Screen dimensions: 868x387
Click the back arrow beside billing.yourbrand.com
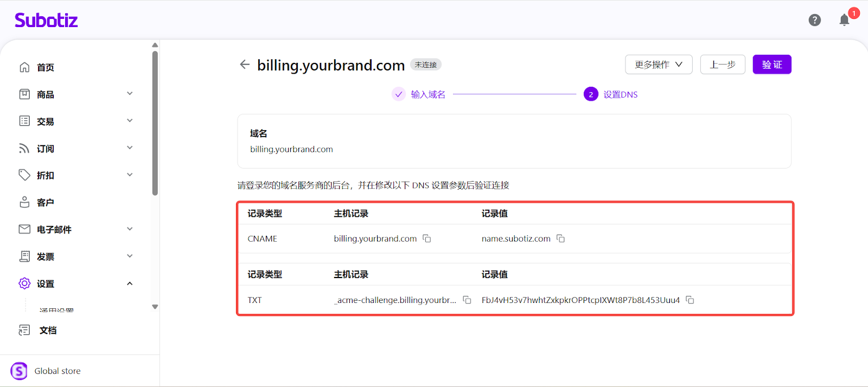coord(245,64)
